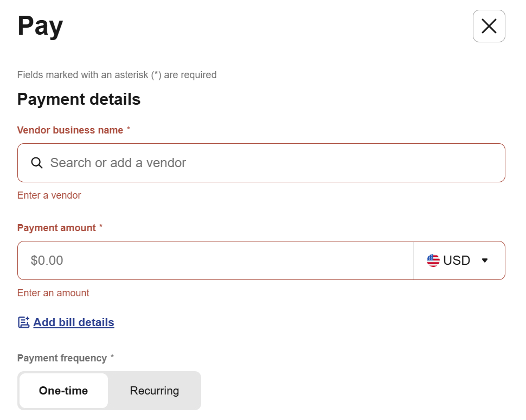Click the black caret arrow next to USD
The image size is (526, 420).
pos(485,260)
